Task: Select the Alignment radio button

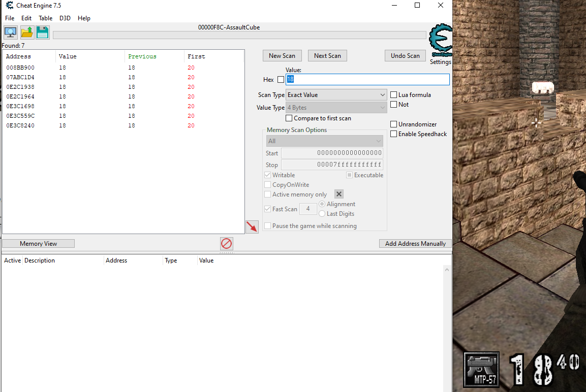Action: coord(322,204)
